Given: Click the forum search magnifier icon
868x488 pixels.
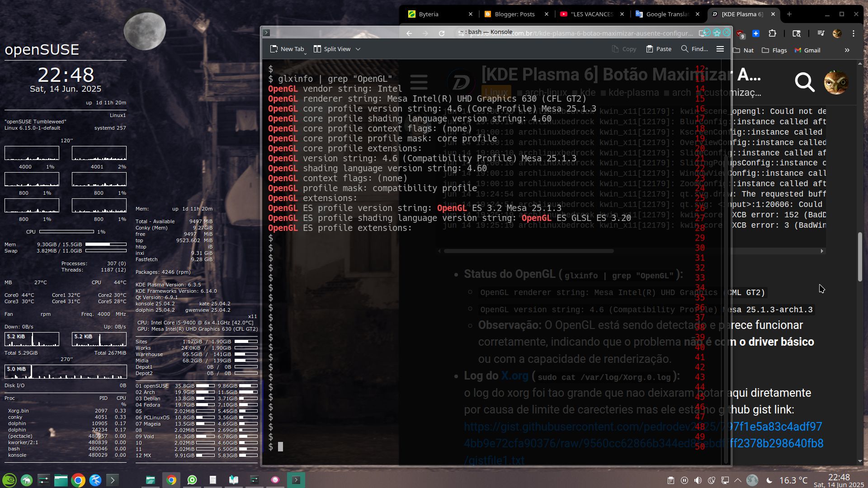Looking at the screenshot, I should [x=805, y=82].
